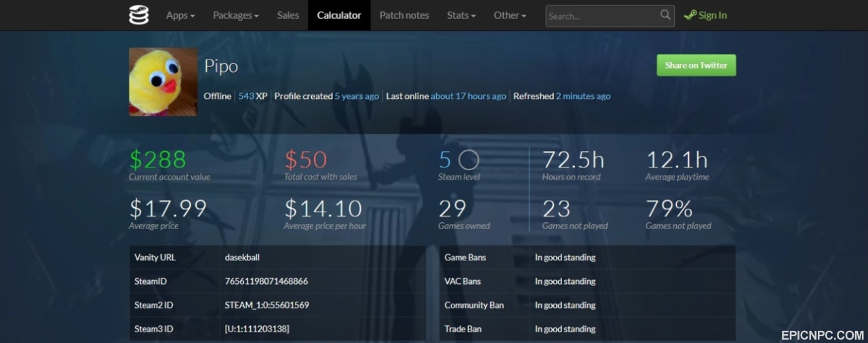
Task: Click the 543 XP link
Action: (253, 96)
